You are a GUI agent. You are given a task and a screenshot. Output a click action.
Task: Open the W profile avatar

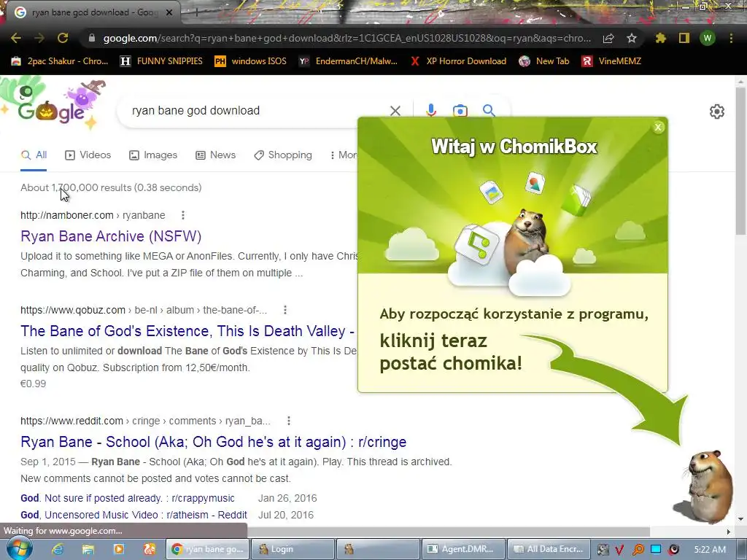[x=708, y=38]
